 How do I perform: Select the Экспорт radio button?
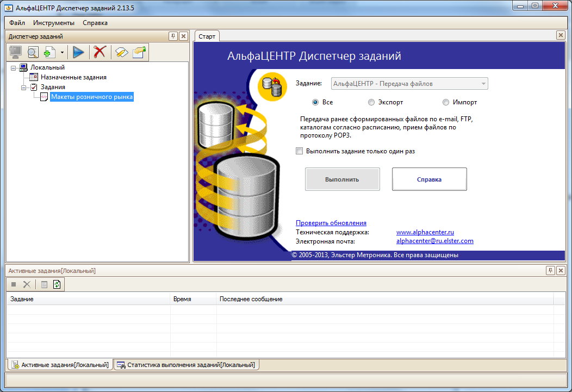[x=371, y=102]
